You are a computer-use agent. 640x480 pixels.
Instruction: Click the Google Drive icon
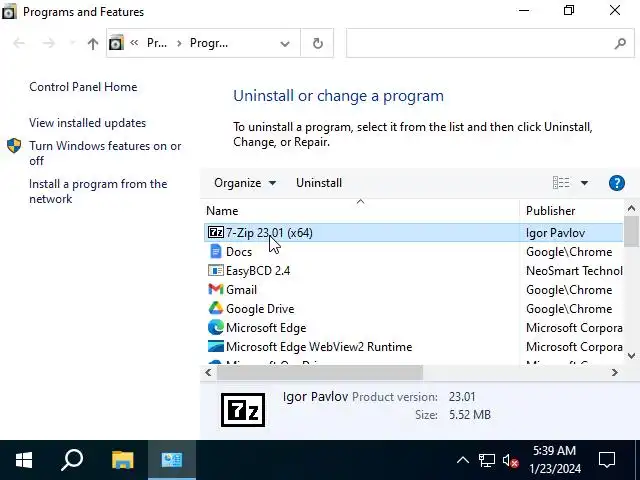(216, 308)
